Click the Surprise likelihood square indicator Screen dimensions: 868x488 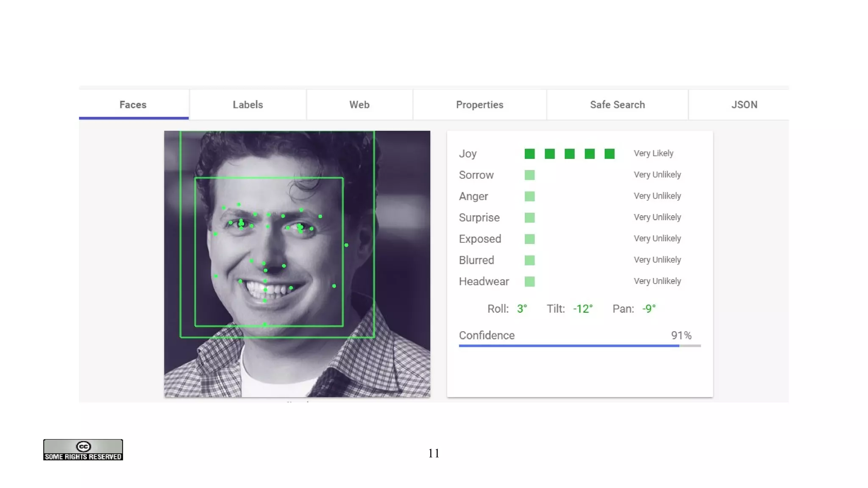(529, 218)
